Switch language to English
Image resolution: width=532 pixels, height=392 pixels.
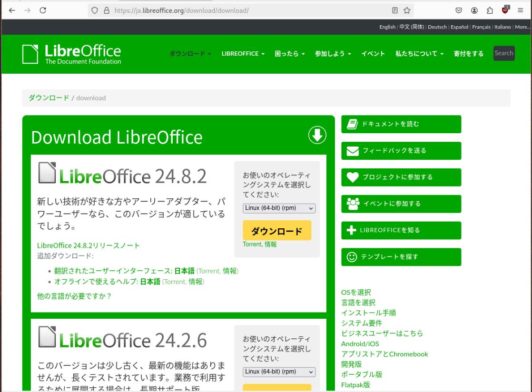point(387,27)
